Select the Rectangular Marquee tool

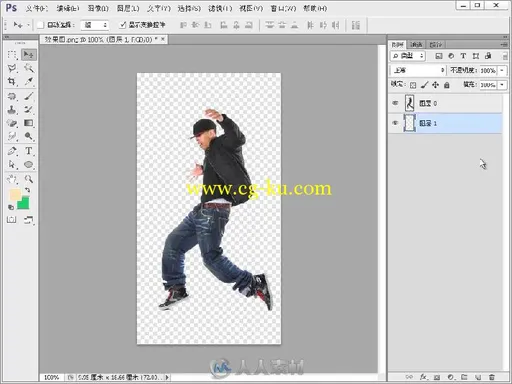coord(12,54)
